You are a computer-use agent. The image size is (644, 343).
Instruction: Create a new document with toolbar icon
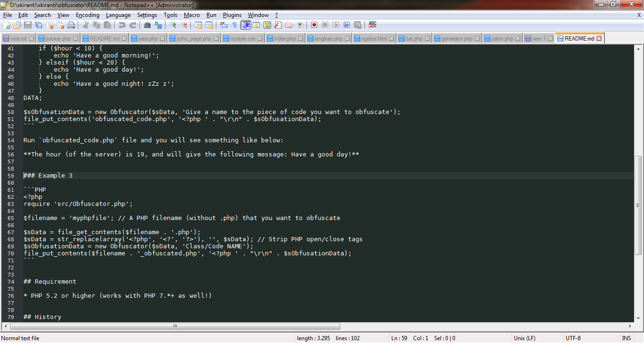tap(7, 25)
